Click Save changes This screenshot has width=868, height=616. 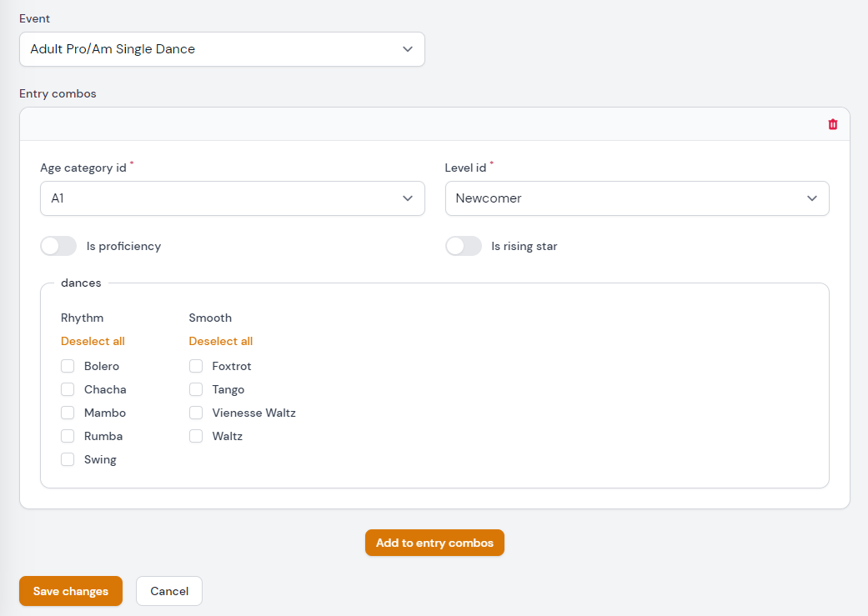click(70, 591)
